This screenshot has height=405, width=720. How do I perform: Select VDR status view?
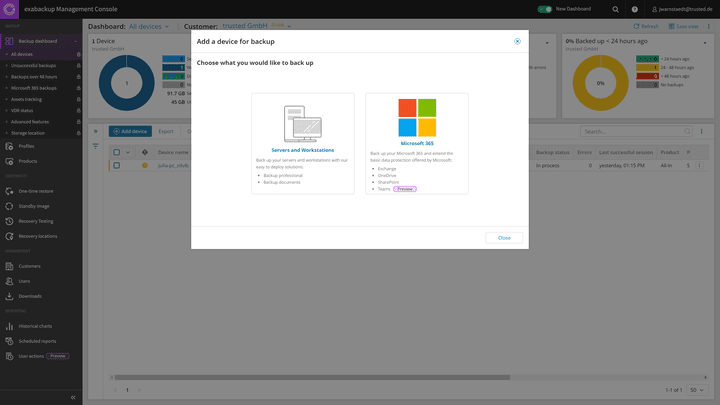[x=22, y=111]
